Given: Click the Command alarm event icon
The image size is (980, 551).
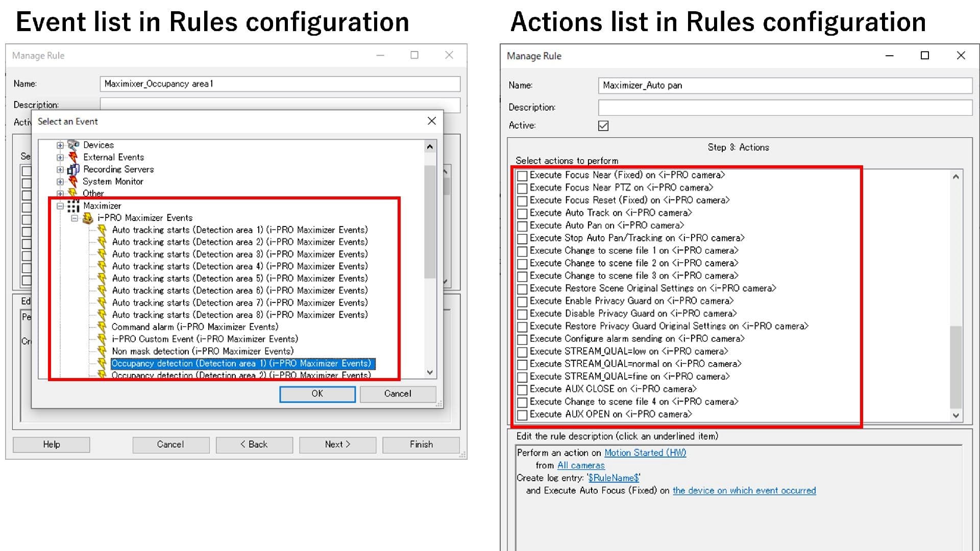Looking at the screenshot, I should (x=102, y=327).
